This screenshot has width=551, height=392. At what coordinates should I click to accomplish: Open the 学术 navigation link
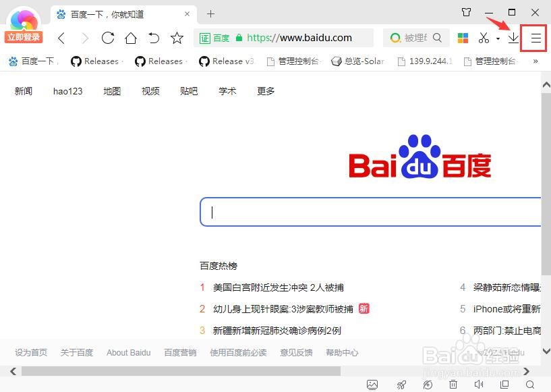coord(227,91)
